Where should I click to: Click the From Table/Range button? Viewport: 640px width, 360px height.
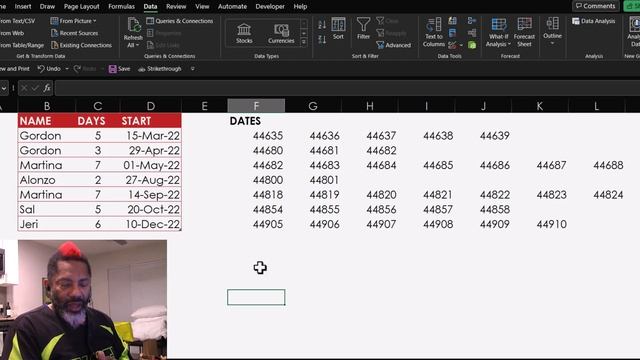(22, 45)
